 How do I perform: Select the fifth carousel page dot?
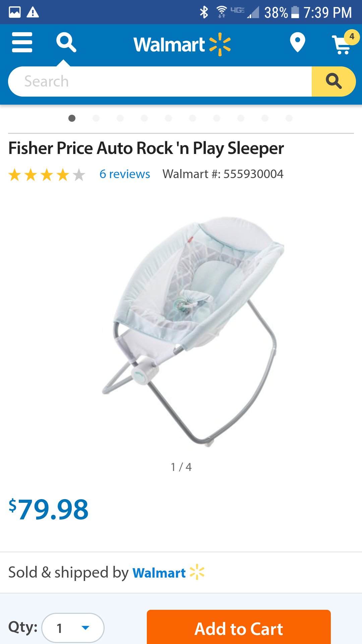(x=169, y=118)
